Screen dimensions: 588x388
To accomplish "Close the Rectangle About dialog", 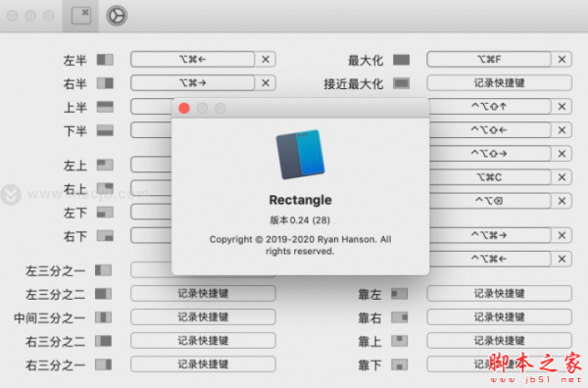I will point(184,109).
